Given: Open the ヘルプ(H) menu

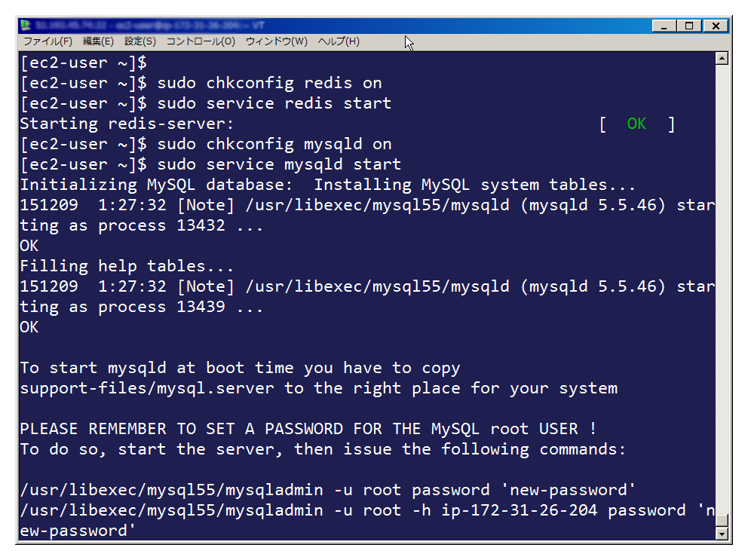Looking at the screenshot, I should (x=339, y=41).
